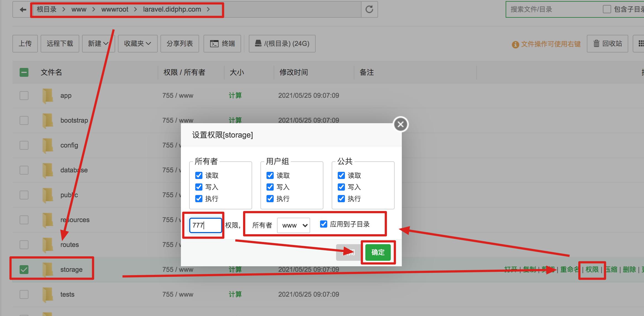Toggle 应用到子目录 checkbox
The height and width of the screenshot is (316, 644).
pyautogui.click(x=324, y=224)
